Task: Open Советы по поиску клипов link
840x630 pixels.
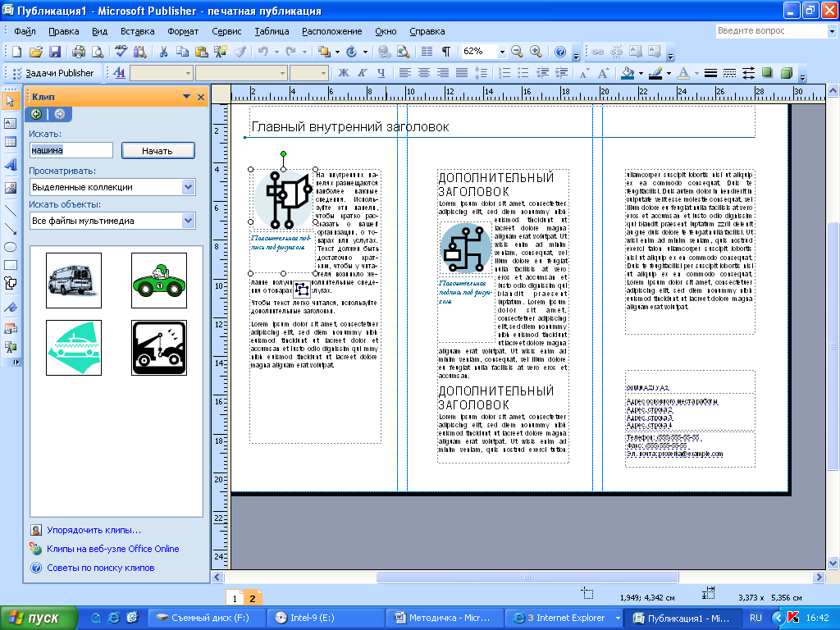Action: tap(101, 568)
